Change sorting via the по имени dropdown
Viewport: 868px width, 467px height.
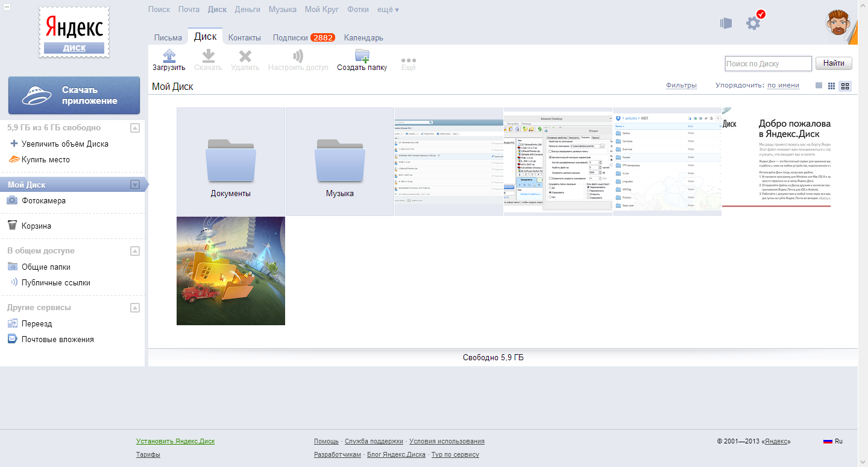tap(783, 85)
